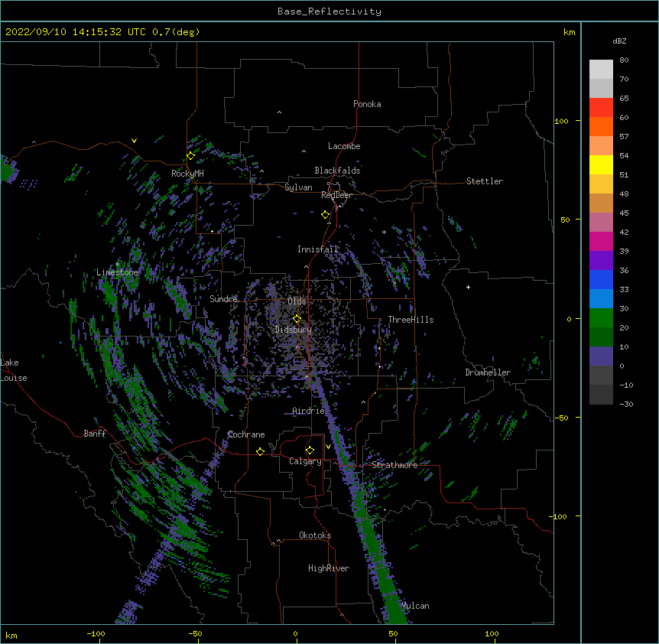Pick the yellow 51-54 dBZ legend color

601,164
